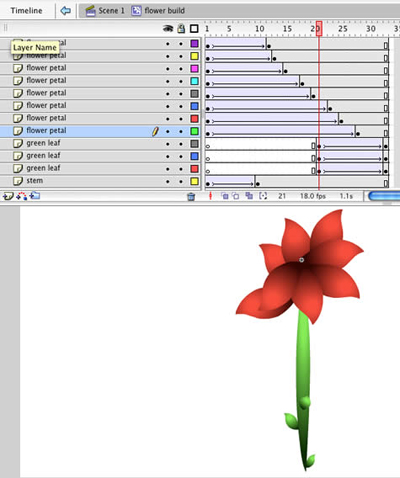Click the yellow outline swatch of stem layer
Viewport: 400px width, 478px height.
194,182
